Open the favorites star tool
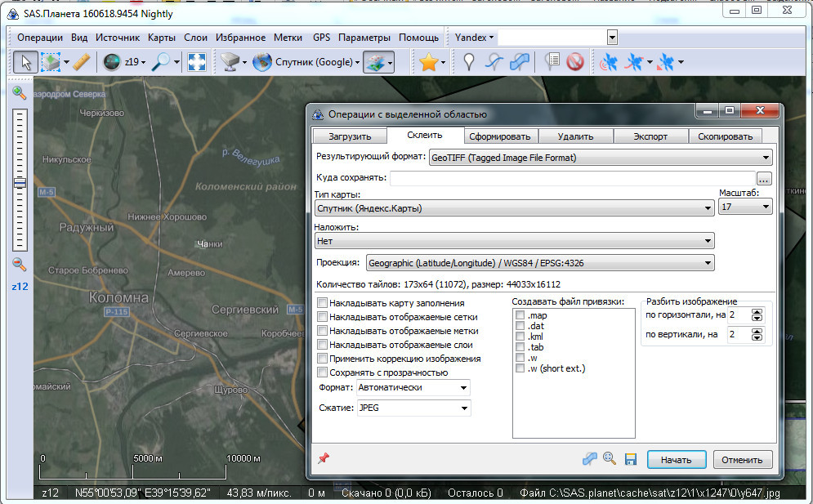 pyautogui.click(x=431, y=61)
